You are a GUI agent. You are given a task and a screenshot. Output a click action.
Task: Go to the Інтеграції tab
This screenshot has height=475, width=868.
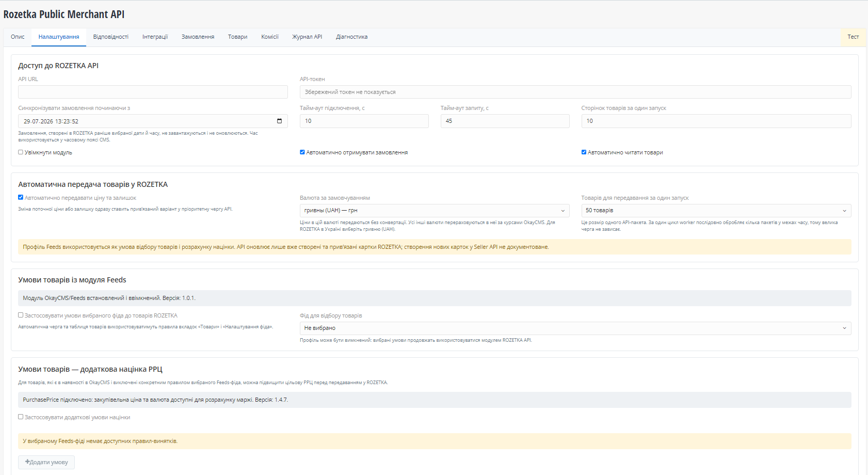click(155, 37)
